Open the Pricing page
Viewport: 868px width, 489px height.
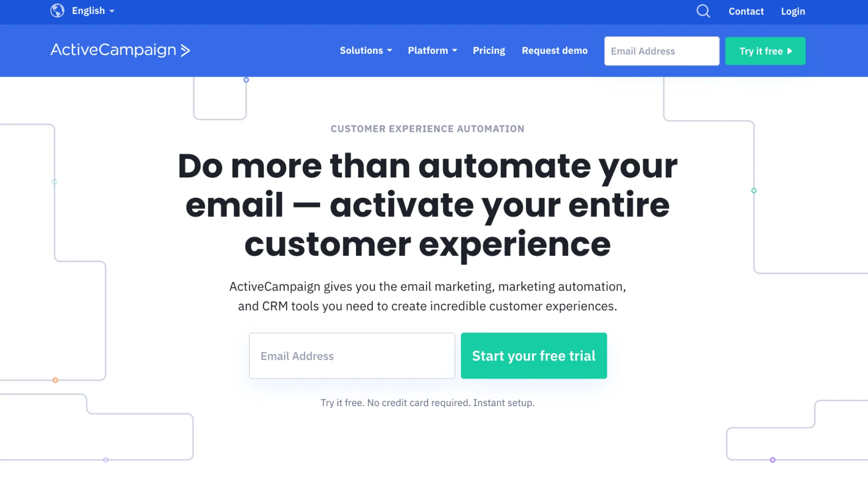coord(489,50)
